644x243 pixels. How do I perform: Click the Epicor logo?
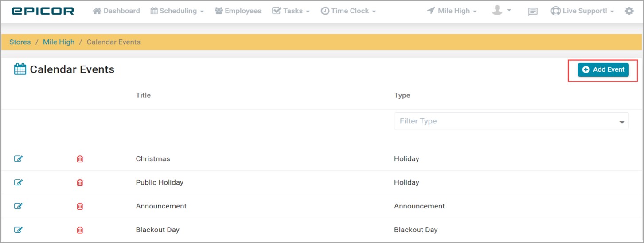pos(43,11)
